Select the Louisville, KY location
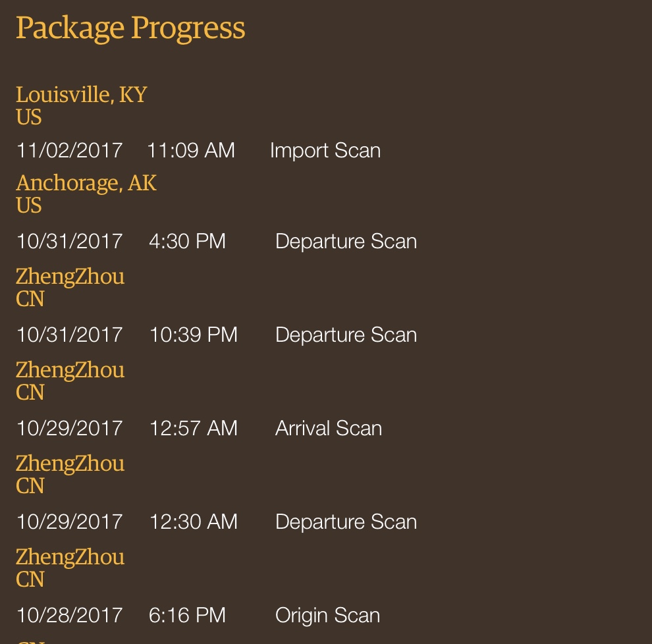The width and height of the screenshot is (652, 644). pyautogui.click(x=81, y=95)
